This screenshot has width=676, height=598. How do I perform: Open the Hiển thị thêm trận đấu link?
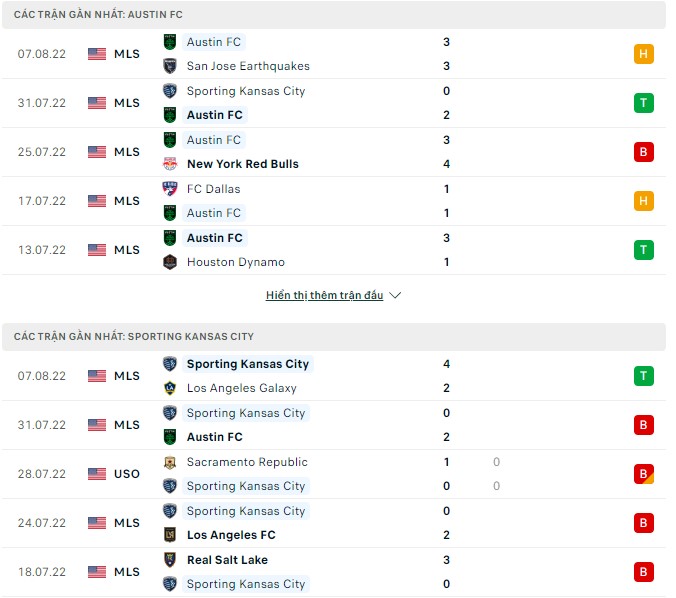(324, 296)
